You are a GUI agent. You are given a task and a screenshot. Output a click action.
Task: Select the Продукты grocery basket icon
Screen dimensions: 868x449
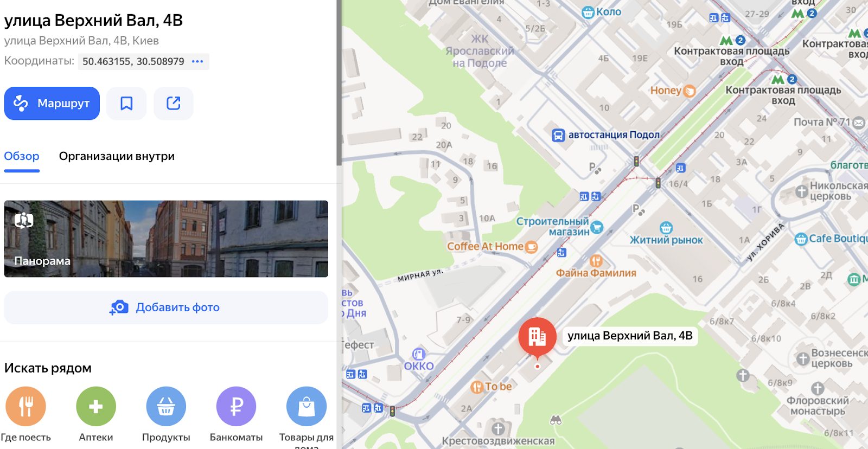[x=166, y=406]
